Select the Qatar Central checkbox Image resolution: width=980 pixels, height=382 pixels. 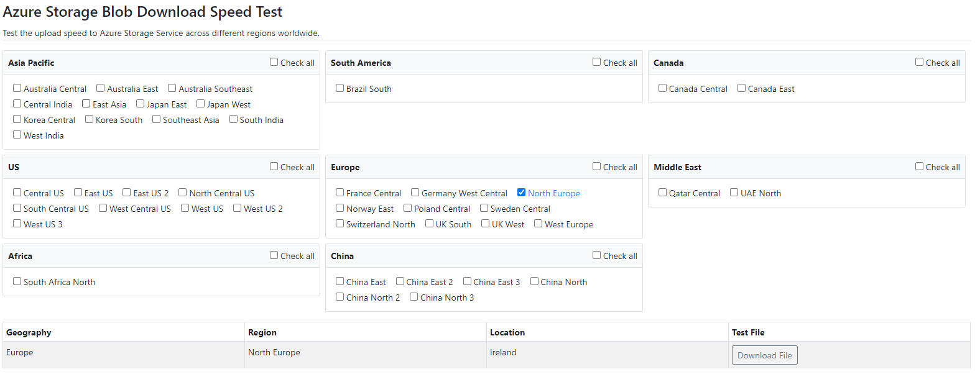(x=663, y=193)
